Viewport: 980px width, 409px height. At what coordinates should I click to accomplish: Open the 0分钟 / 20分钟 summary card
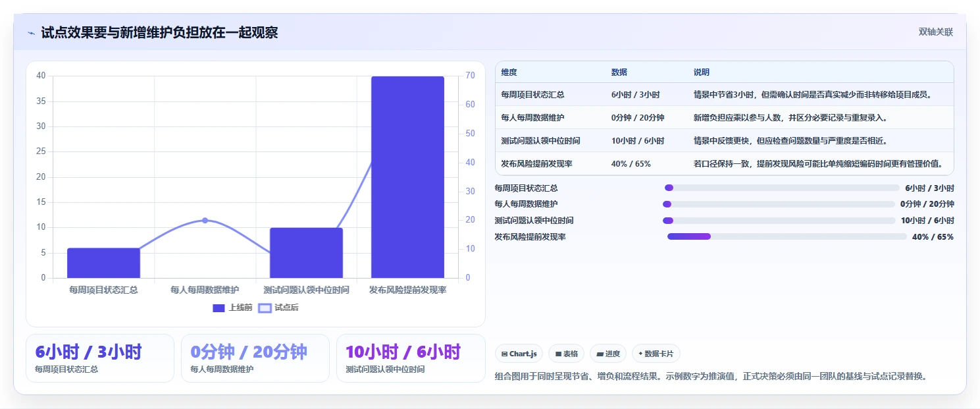255,358
